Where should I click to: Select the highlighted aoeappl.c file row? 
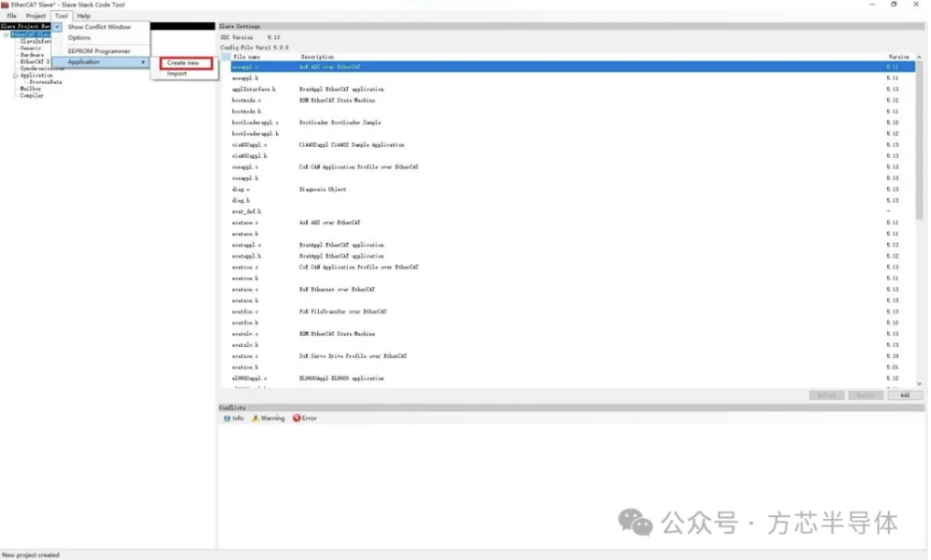pyautogui.click(x=573, y=67)
